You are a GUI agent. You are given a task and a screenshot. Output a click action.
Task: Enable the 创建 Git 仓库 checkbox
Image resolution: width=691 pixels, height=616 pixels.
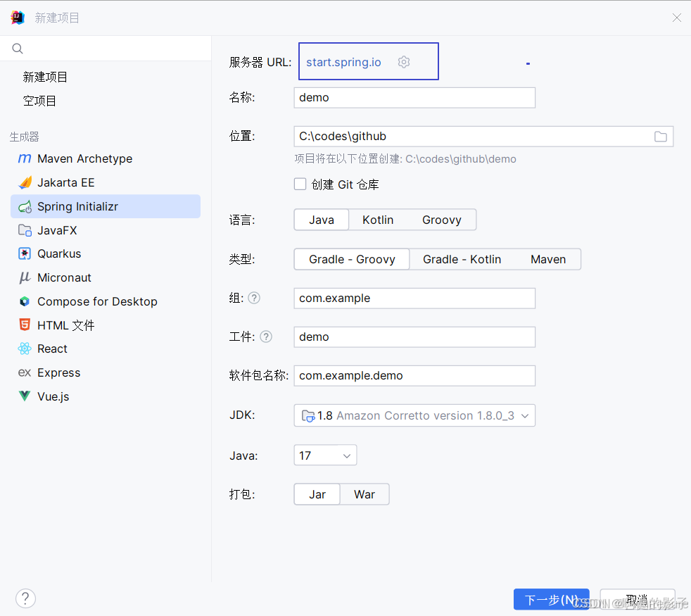click(300, 184)
